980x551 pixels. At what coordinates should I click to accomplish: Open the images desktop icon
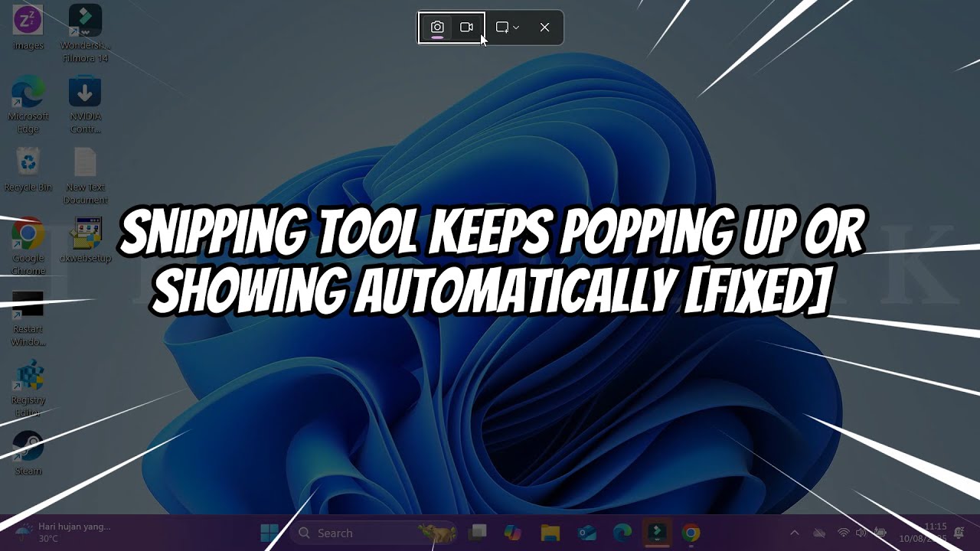[28, 26]
